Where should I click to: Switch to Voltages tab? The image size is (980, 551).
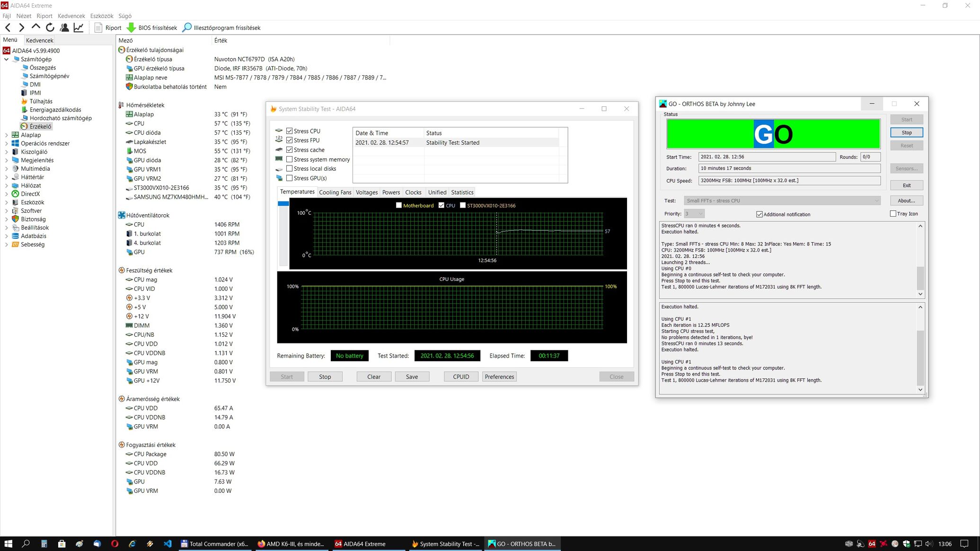point(367,192)
